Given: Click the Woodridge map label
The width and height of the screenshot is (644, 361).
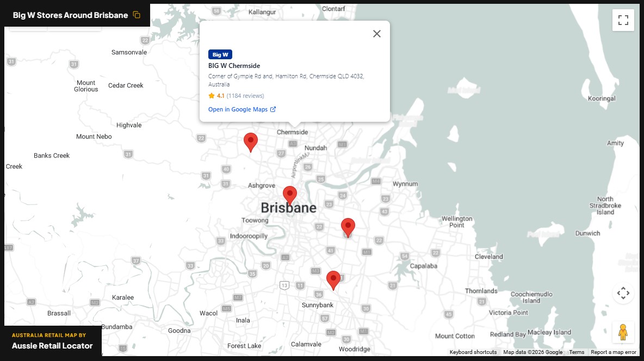Looking at the screenshot, I should 355,349.
